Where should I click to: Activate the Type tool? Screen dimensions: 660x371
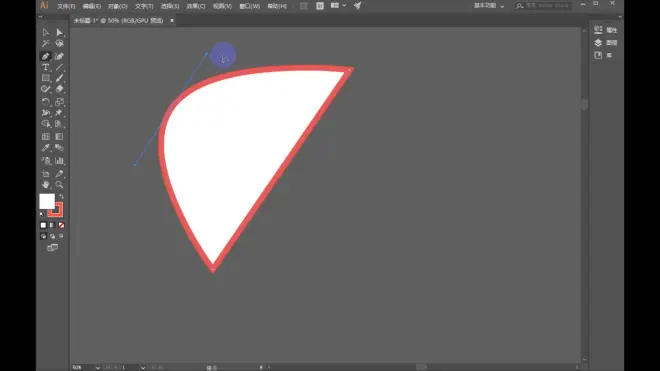pyautogui.click(x=45, y=67)
